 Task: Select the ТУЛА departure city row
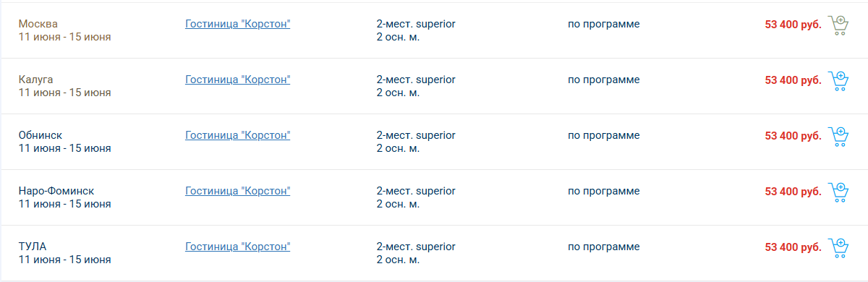(x=434, y=253)
